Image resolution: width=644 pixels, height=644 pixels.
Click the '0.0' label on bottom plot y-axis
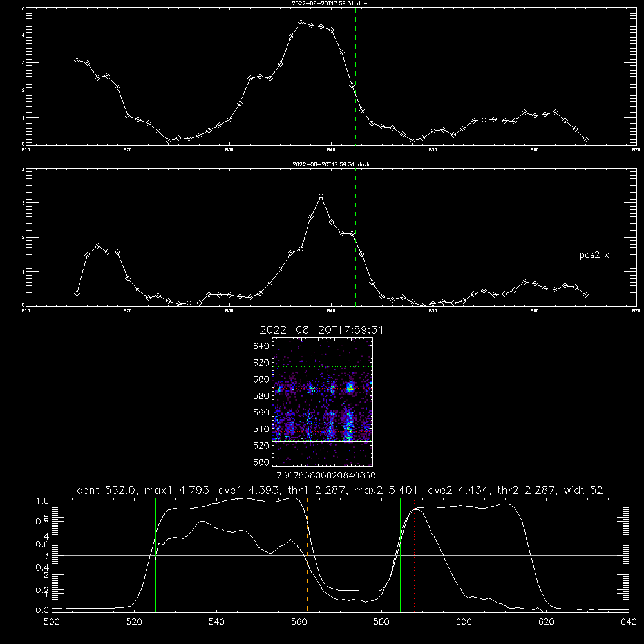point(43,610)
